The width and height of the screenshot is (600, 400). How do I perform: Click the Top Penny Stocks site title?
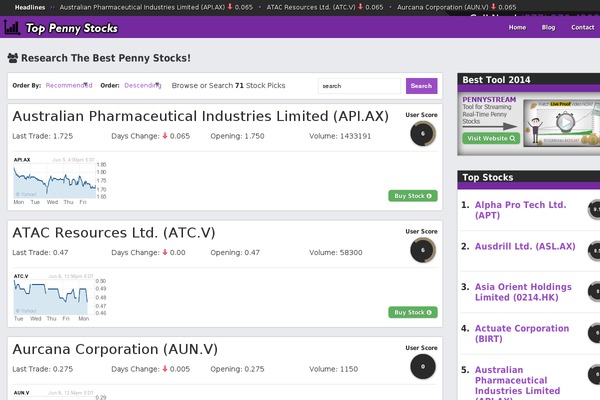pyautogui.click(x=72, y=28)
